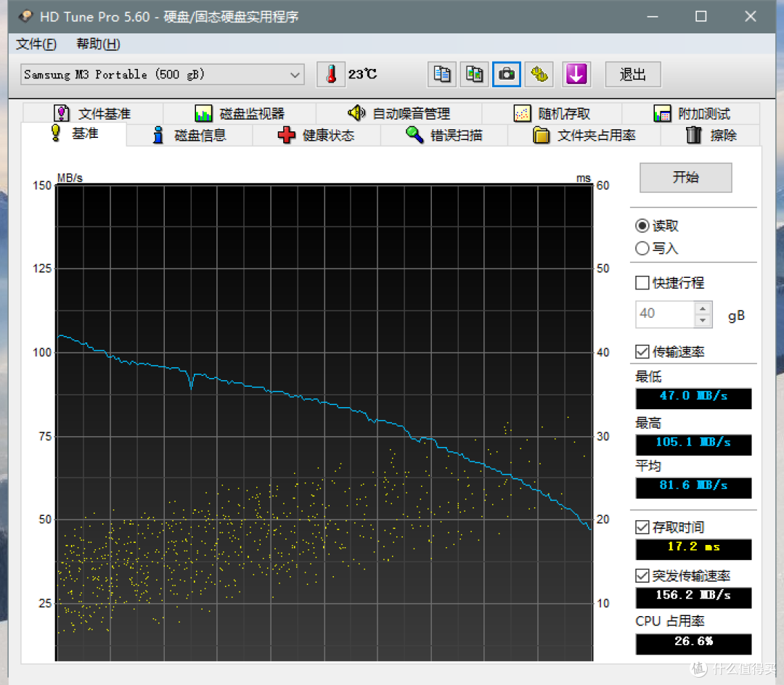Click the copy screenshot to clipboard icon
Viewport: 784px width, 685px height.
pyautogui.click(x=474, y=75)
